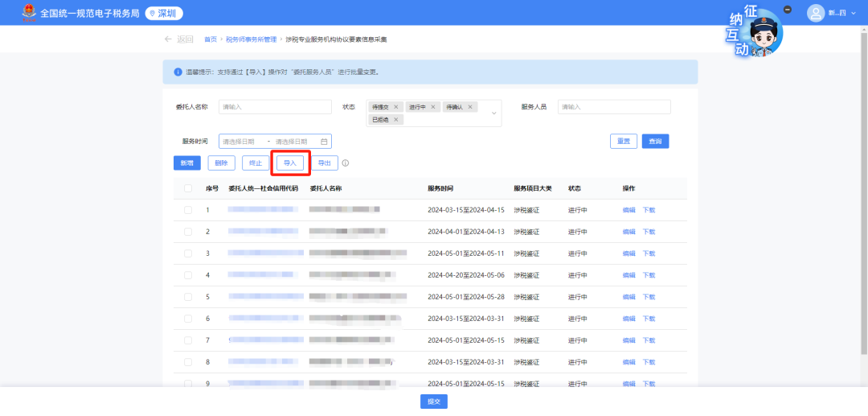
Task: Expand the 状态 multi-select dropdown arrow
Action: click(493, 113)
